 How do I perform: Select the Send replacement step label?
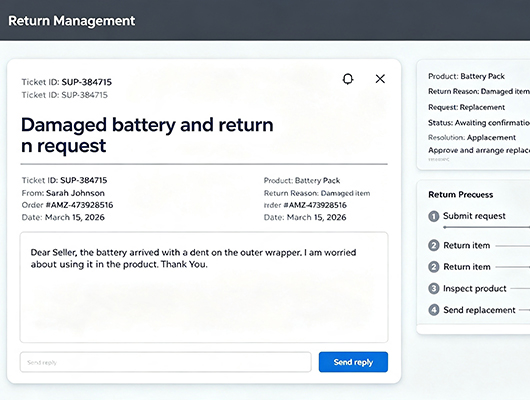[479, 310]
